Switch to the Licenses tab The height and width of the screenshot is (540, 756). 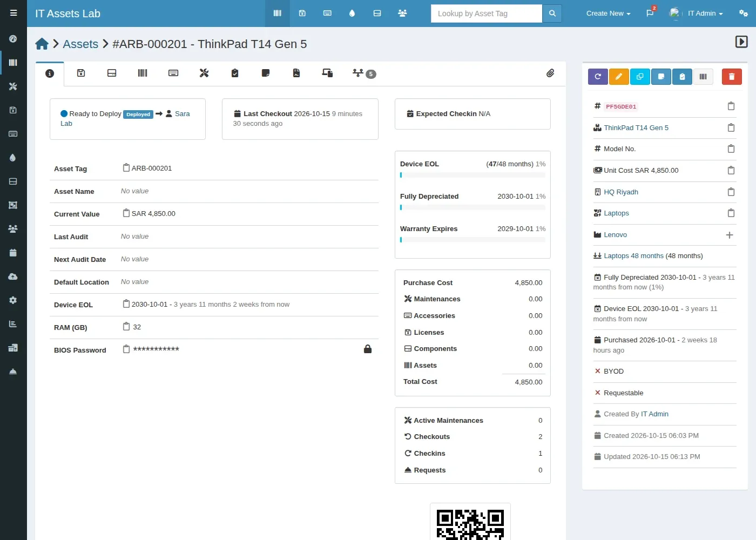(81, 73)
